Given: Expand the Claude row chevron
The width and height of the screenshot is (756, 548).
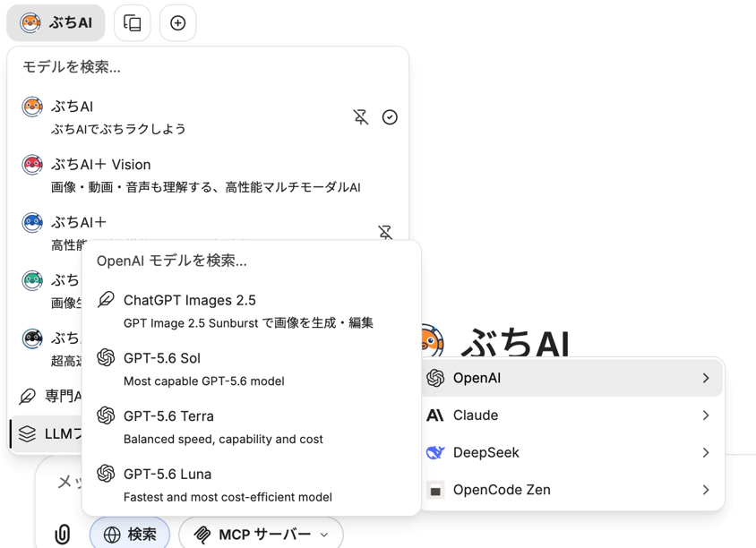Looking at the screenshot, I should pos(706,415).
